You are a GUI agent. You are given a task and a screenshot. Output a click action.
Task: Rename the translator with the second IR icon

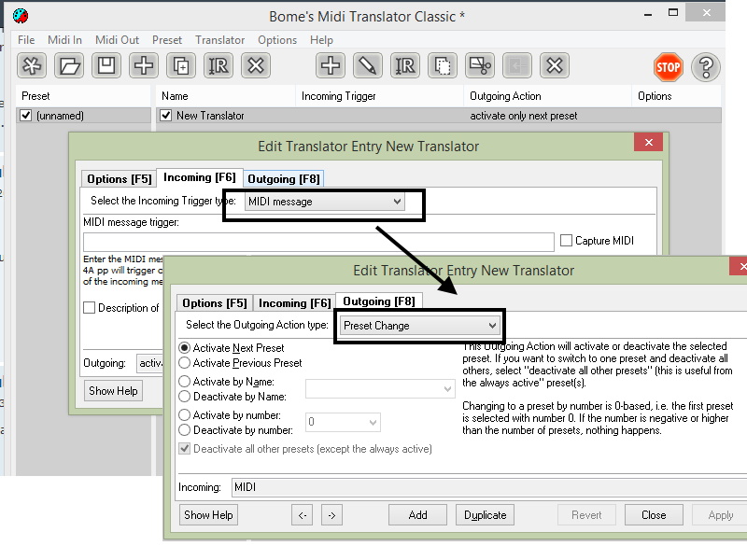click(x=405, y=65)
